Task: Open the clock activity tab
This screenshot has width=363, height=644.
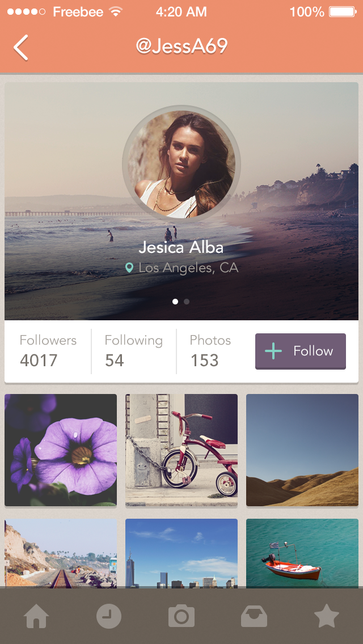Action: [x=109, y=616]
